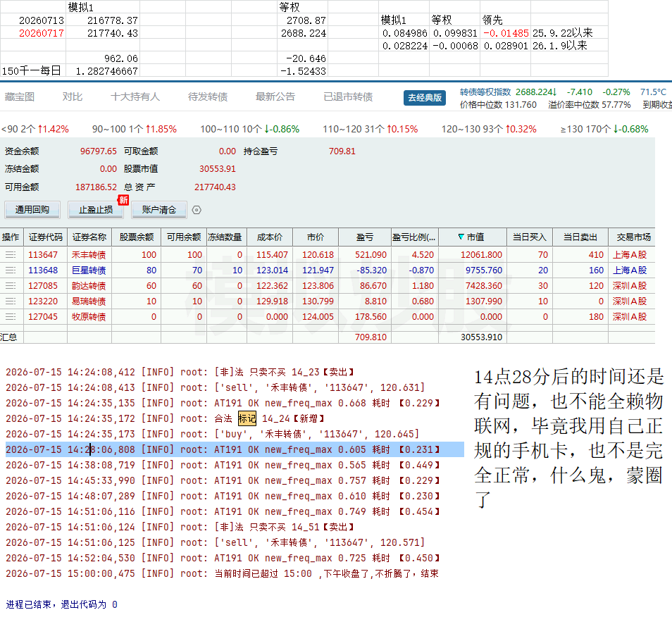
Task: Click security code 127045
Action: (x=43, y=317)
